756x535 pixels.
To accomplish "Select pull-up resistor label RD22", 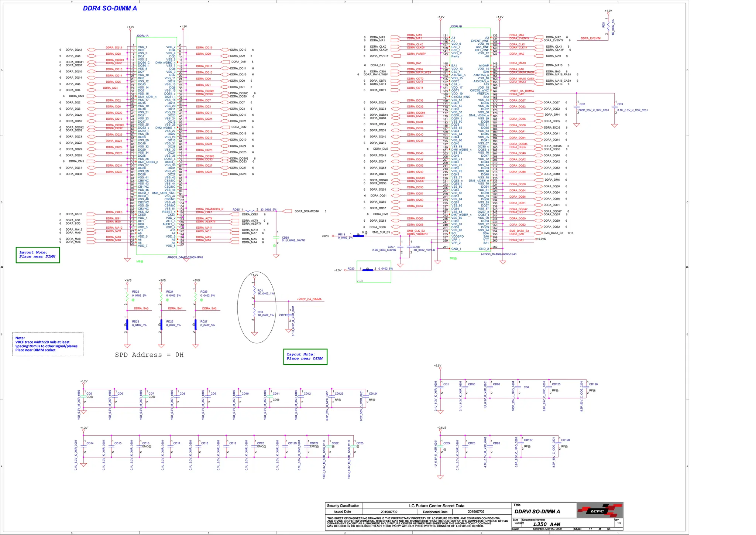I will pyautogui.click(x=135, y=292).
